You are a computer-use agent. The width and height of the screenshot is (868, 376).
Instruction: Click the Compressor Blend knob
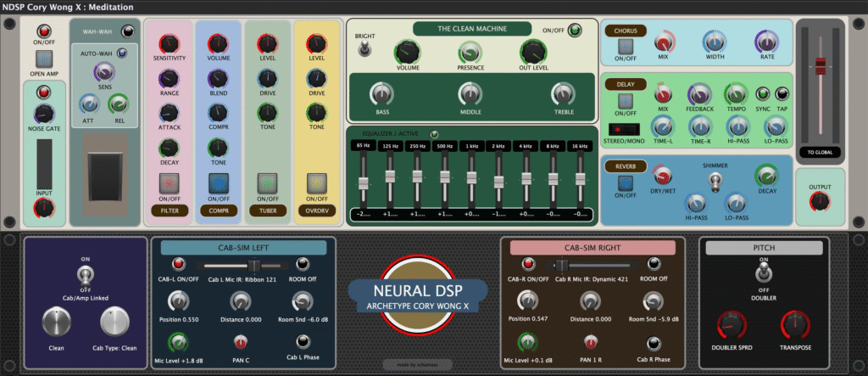click(x=218, y=78)
